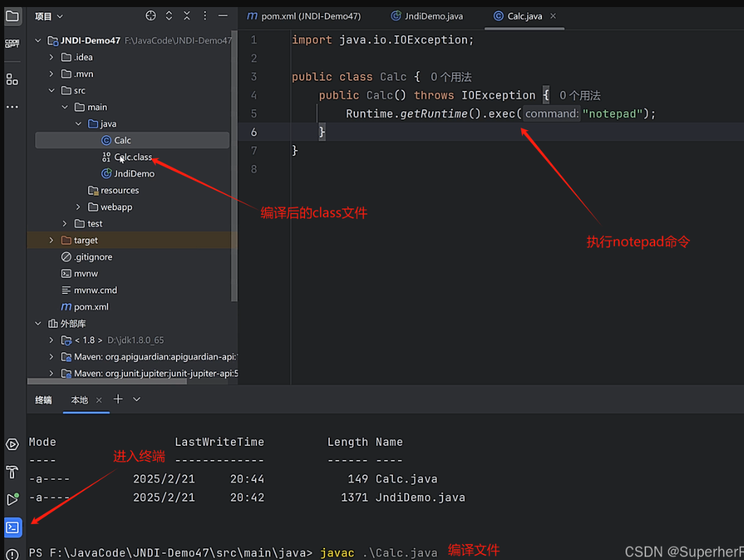Expand the .idea folder
This screenshot has height=560, width=744.
51,58
